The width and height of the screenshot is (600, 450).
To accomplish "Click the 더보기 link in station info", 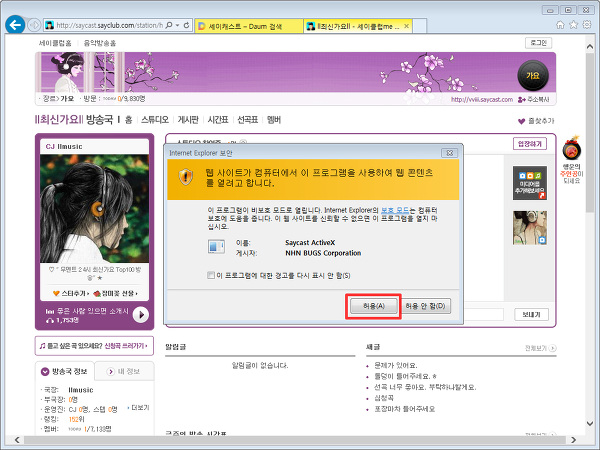I will [x=138, y=408].
